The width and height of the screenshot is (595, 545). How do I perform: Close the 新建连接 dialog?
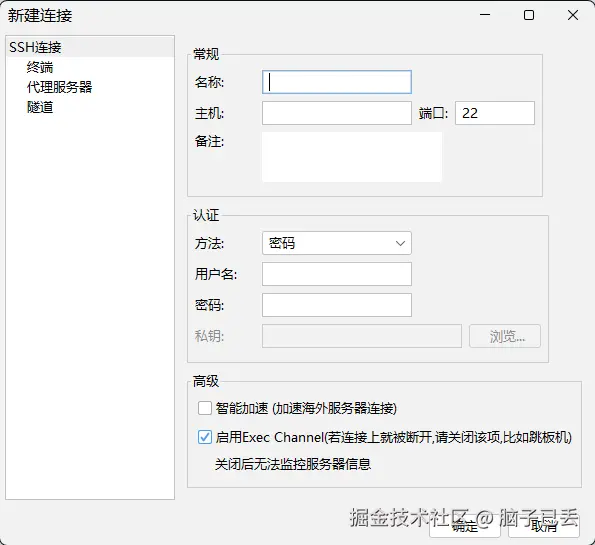[x=573, y=15]
